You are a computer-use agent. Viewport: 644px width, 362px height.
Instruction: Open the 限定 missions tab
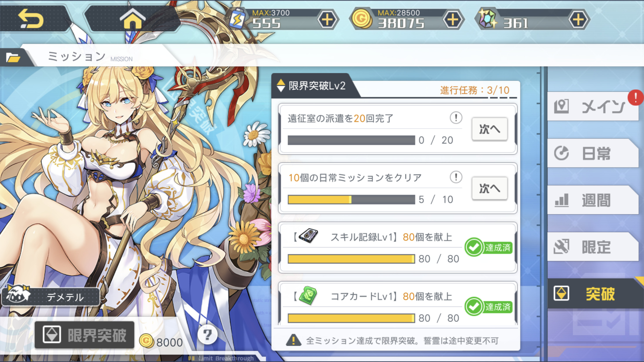point(593,247)
